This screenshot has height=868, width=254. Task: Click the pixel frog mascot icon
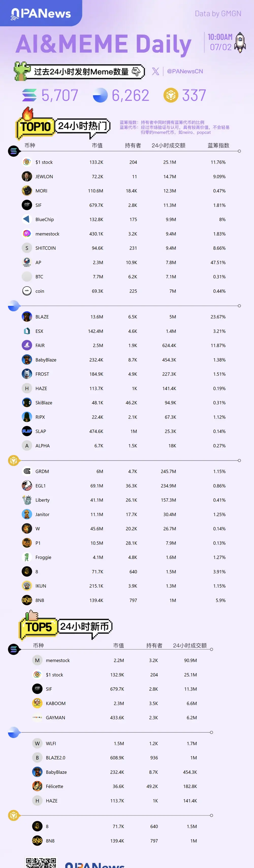(21, 71)
